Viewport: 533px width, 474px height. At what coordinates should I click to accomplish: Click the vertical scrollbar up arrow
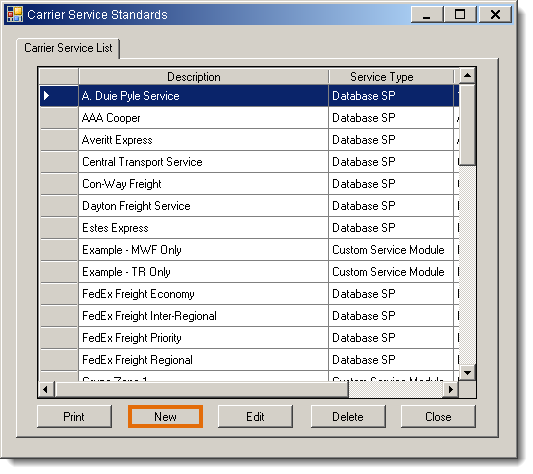point(467,75)
